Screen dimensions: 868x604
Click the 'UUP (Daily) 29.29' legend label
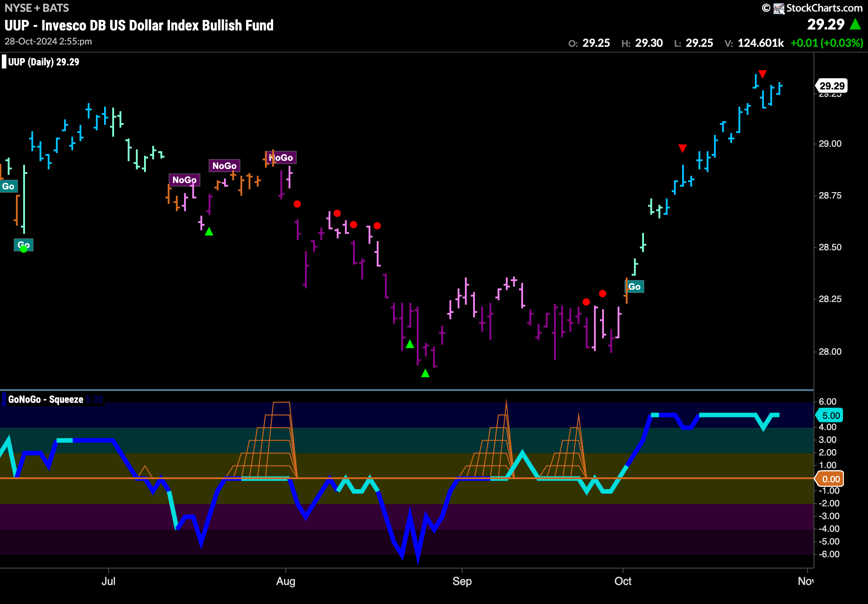(x=43, y=62)
